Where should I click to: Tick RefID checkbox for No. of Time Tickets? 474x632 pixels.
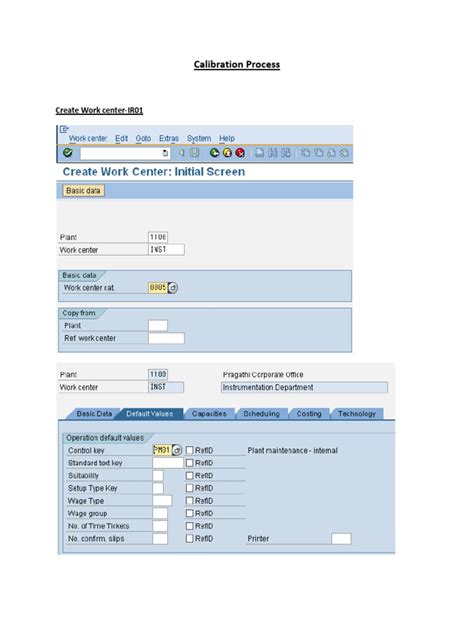pos(189,526)
